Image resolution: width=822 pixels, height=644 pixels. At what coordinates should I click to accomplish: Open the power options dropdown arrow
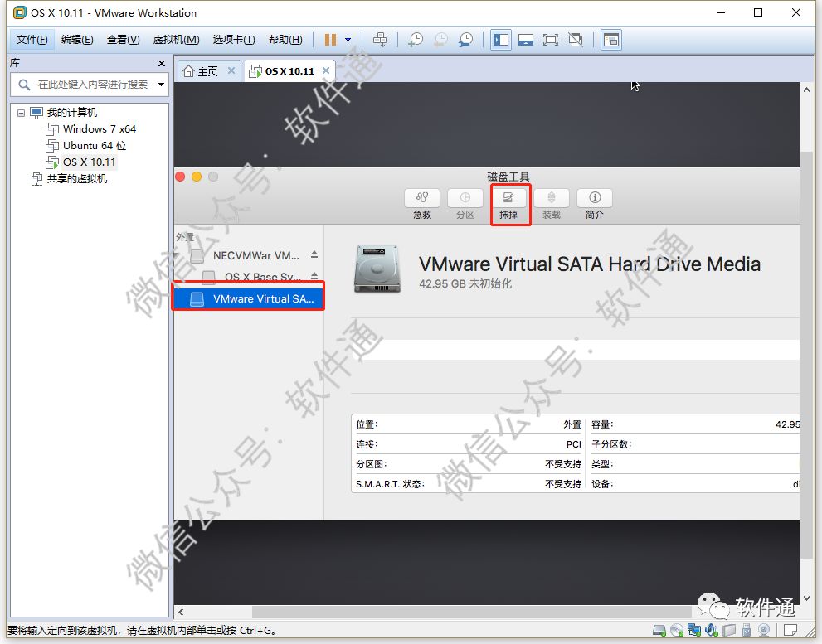coord(348,40)
